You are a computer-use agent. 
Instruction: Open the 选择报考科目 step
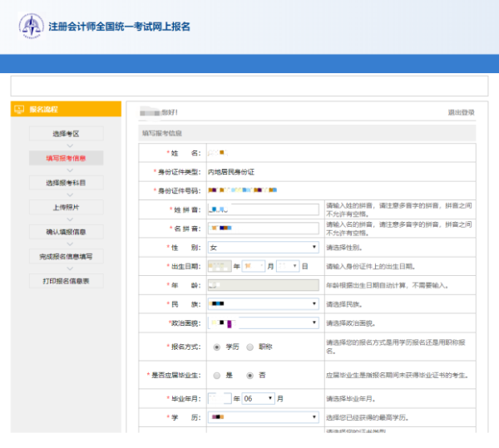tap(66, 182)
